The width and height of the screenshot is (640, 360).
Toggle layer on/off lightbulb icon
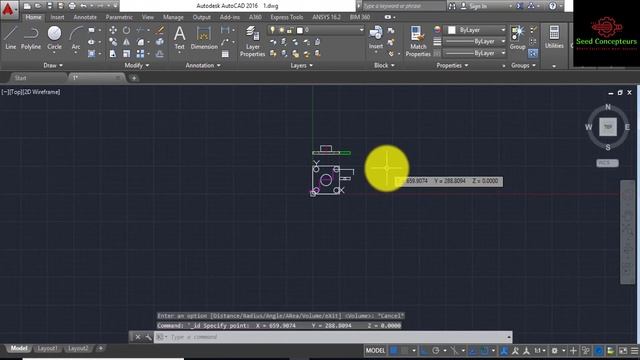point(272,30)
